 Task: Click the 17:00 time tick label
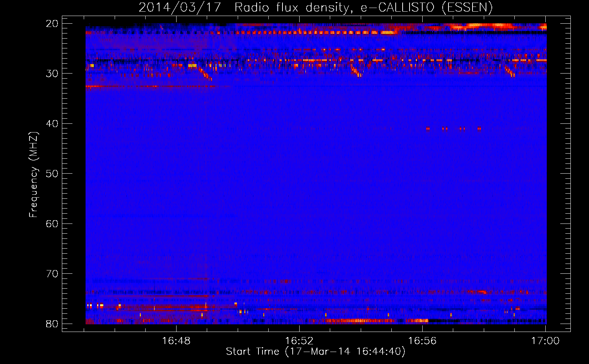[x=545, y=341]
